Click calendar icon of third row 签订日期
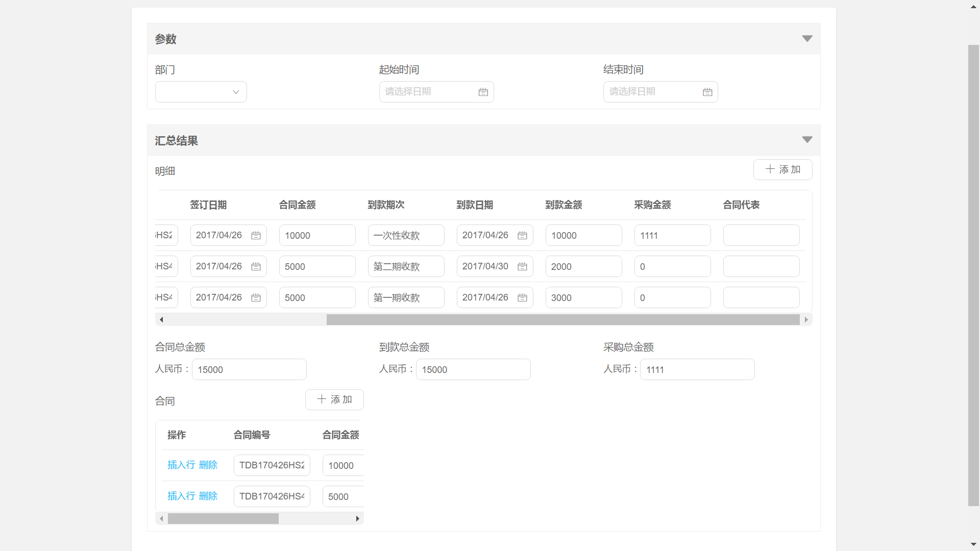The height and width of the screenshot is (551, 980). [256, 298]
